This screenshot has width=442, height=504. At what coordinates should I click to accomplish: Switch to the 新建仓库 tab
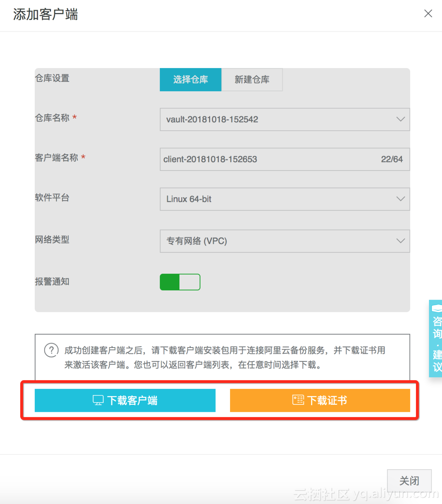pos(252,80)
